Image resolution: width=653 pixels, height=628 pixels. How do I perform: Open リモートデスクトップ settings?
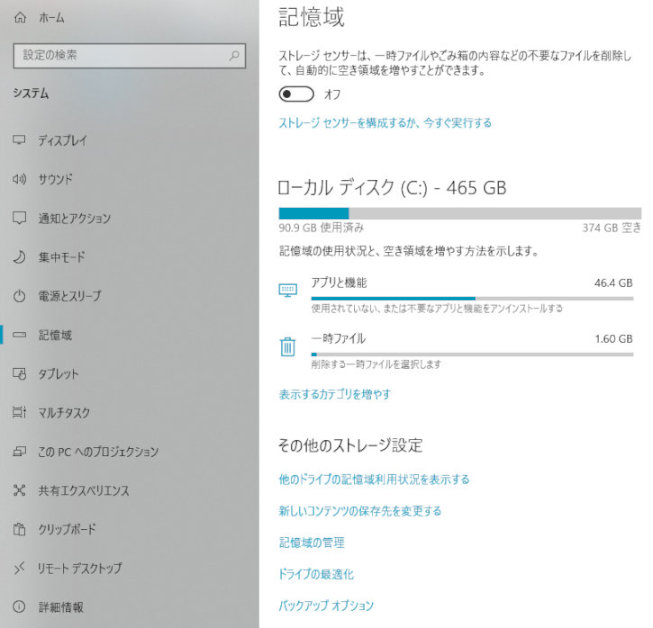point(80,568)
